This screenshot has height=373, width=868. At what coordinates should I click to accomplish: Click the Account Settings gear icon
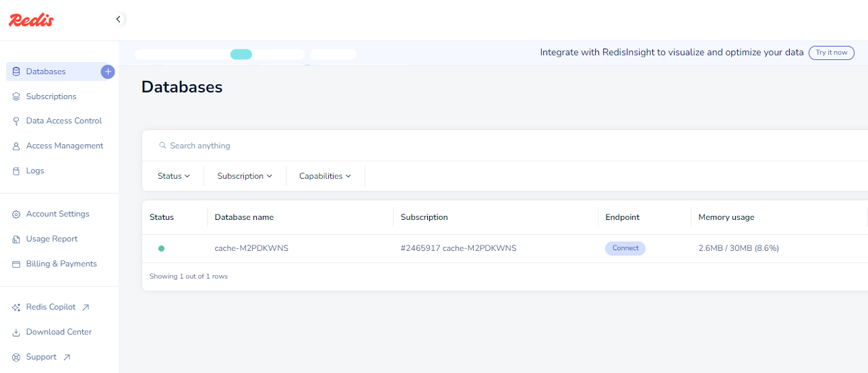[x=16, y=214]
